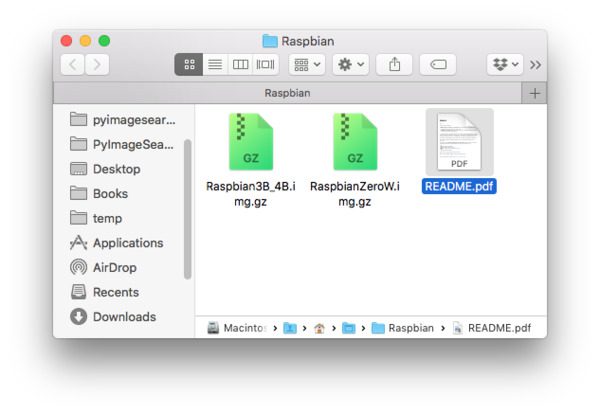600x414 pixels.
Task: Click the path bar folder before Raspbian
Action: click(x=349, y=328)
